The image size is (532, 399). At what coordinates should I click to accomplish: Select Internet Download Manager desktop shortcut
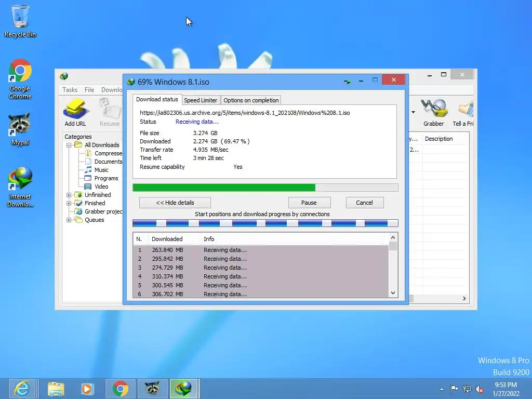tap(20, 187)
